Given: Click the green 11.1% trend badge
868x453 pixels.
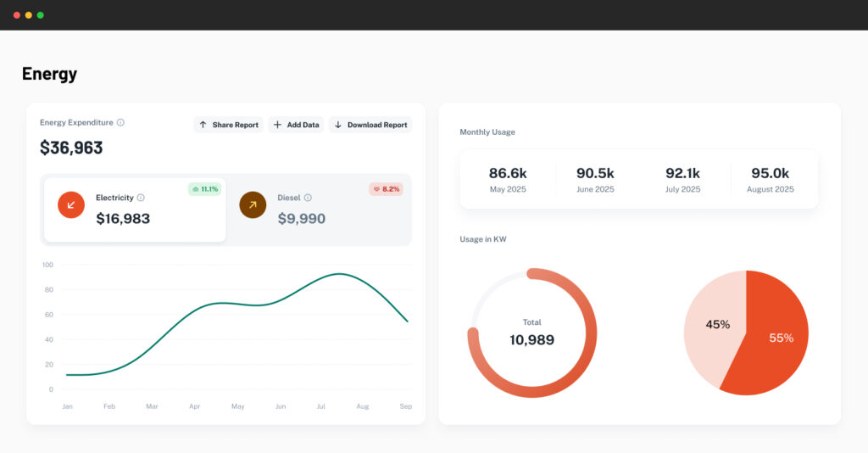Looking at the screenshot, I should click(x=204, y=189).
